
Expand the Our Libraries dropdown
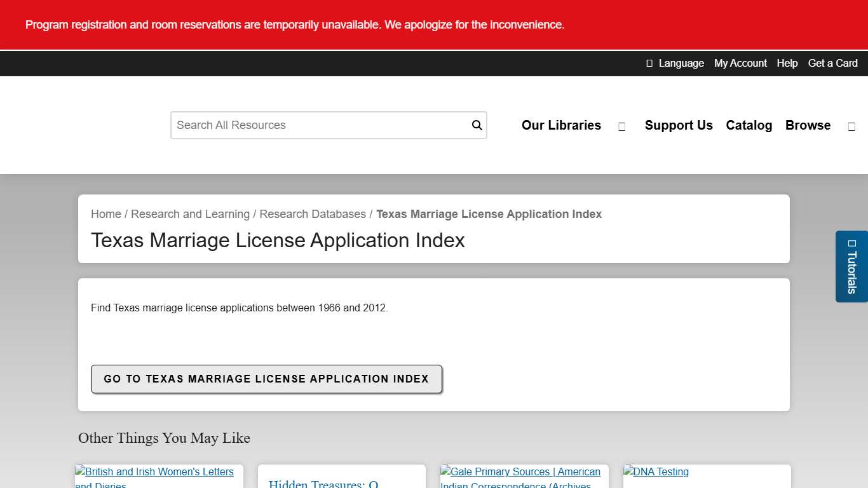click(561, 125)
